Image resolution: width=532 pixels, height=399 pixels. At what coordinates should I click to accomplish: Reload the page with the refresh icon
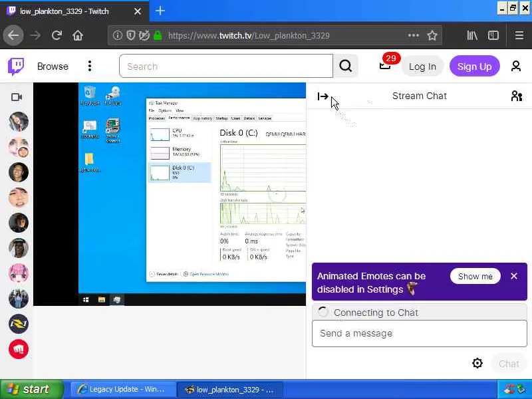(57, 35)
